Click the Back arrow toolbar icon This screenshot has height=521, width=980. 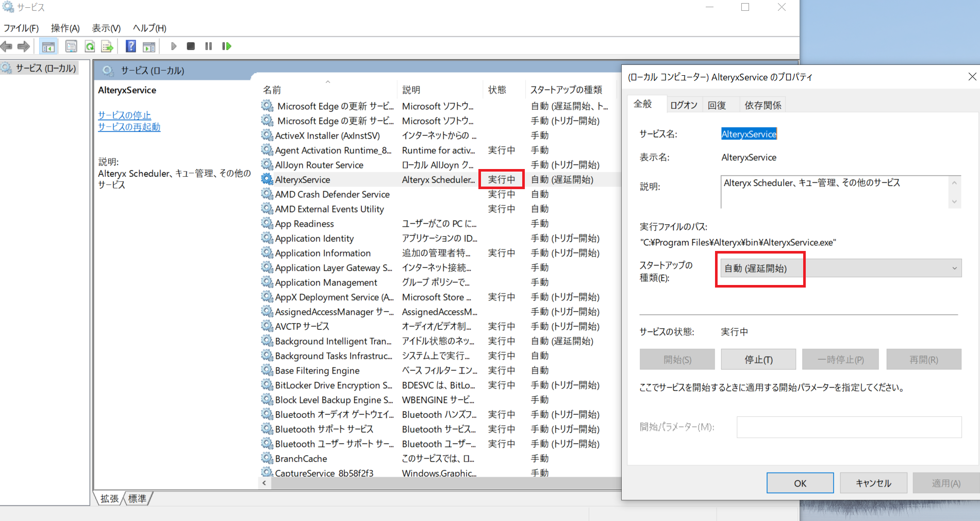pyautogui.click(x=7, y=46)
